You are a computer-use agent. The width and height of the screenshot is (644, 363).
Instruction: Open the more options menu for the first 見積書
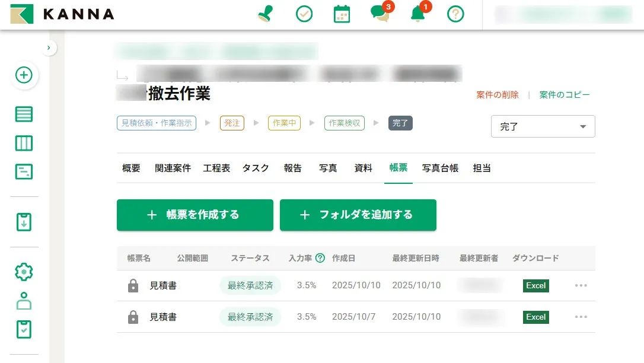pos(581,285)
